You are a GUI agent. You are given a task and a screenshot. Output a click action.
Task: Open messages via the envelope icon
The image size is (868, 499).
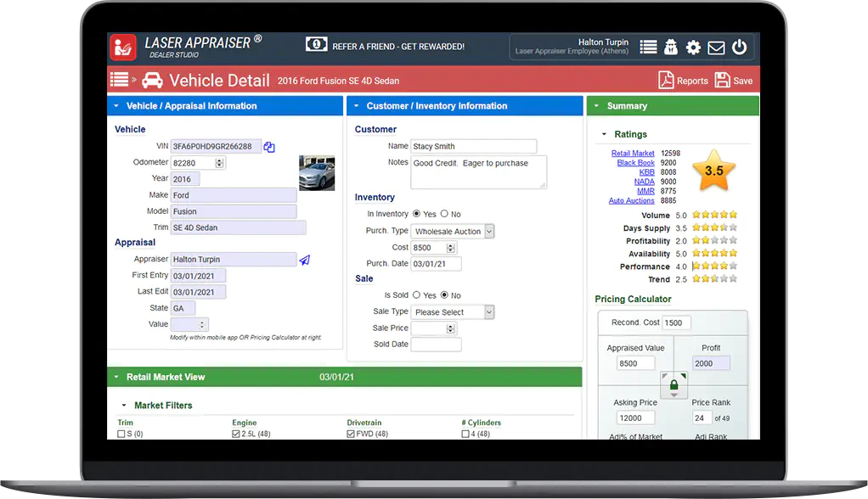click(715, 48)
